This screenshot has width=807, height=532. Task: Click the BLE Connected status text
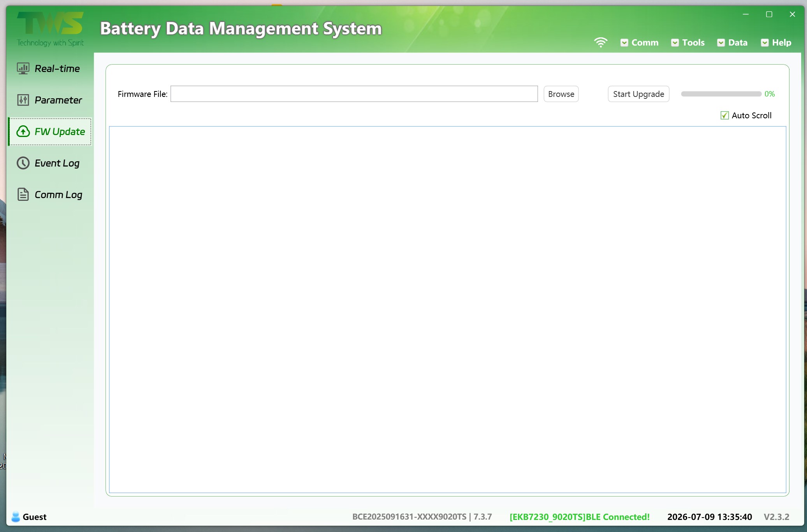pyautogui.click(x=580, y=517)
